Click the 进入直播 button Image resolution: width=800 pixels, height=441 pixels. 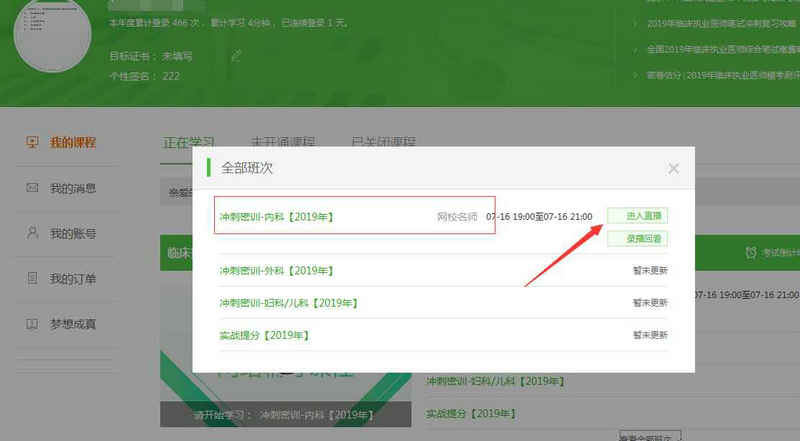click(x=637, y=216)
